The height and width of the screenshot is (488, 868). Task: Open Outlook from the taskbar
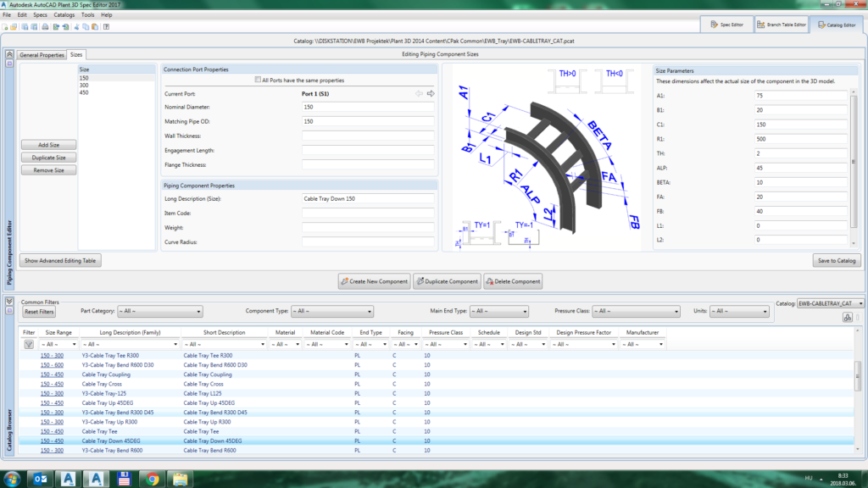coord(41,479)
